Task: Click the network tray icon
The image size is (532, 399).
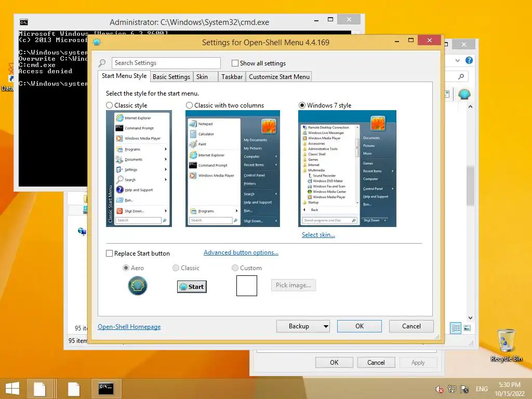Action: [x=452, y=389]
